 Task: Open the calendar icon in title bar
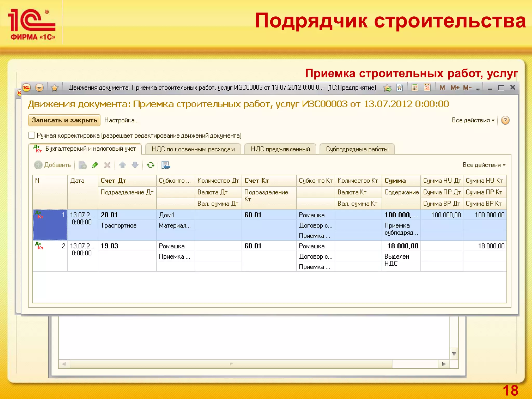pyautogui.click(x=427, y=88)
